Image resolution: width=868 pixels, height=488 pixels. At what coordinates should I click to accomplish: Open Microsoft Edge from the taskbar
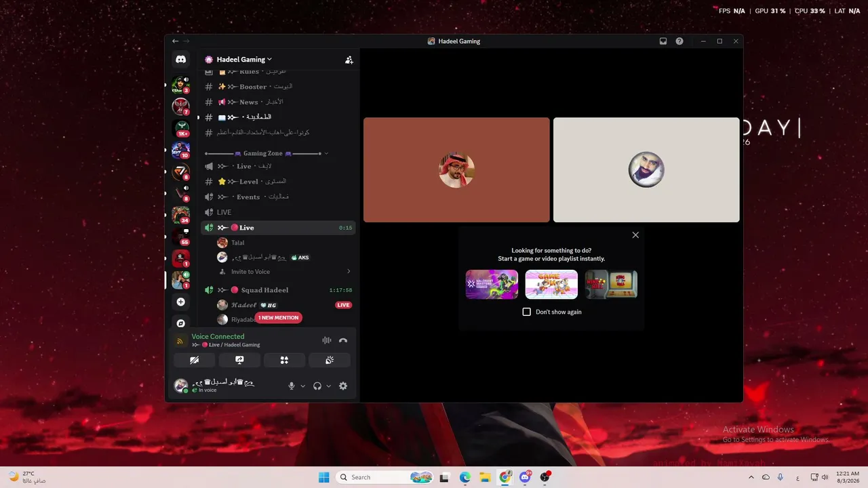(x=465, y=477)
